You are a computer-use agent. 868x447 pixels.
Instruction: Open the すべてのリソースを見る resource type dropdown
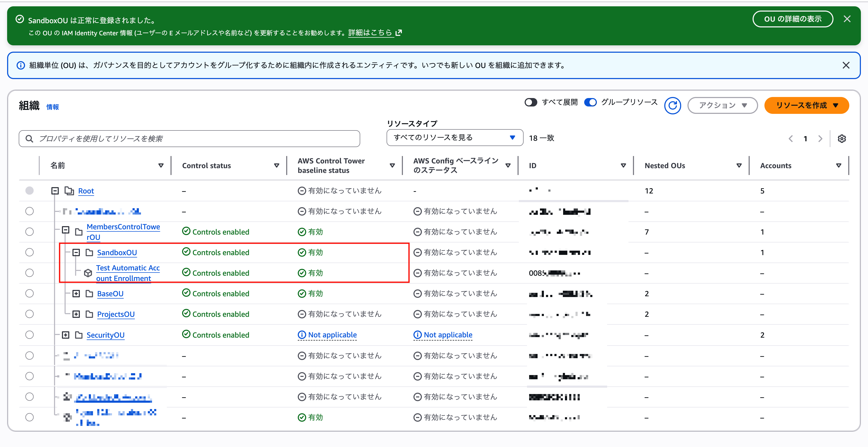click(455, 138)
